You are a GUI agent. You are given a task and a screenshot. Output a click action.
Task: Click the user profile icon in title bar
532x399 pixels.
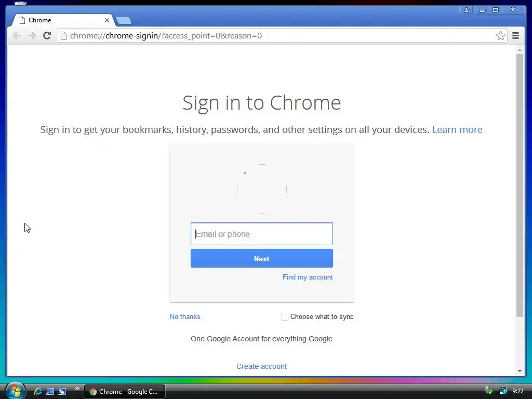point(467,10)
